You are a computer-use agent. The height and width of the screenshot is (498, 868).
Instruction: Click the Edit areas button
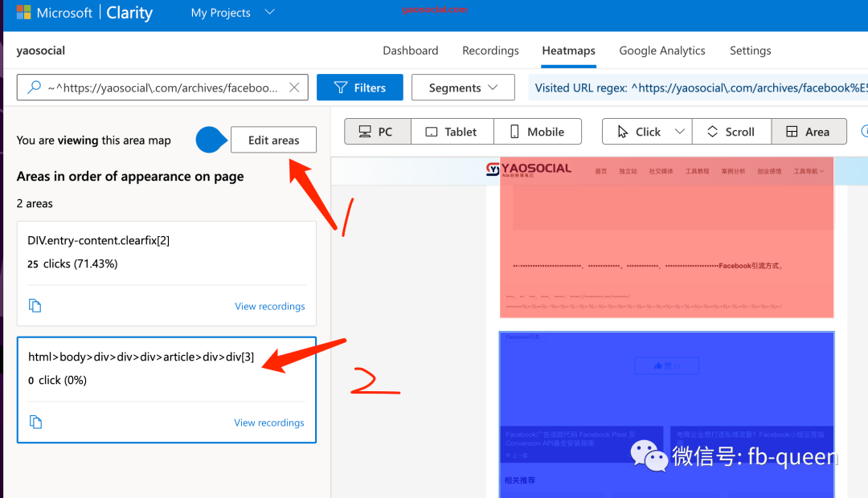click(273, 140)
